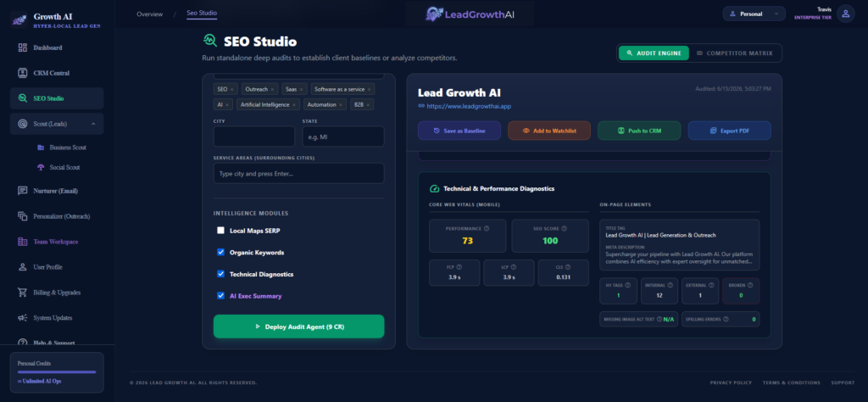
Task: Click the Save as Baseline button
Action: [x=459, y=131]
